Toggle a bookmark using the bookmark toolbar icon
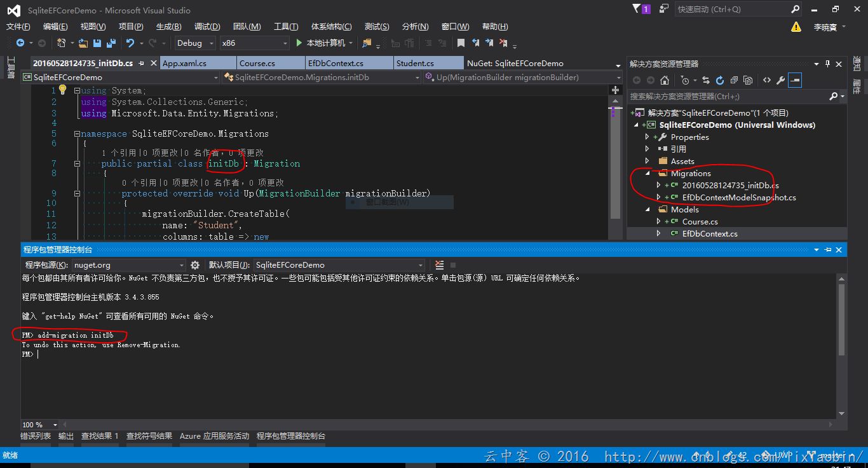The image size is (868, 468). pyautogui.click(x=461, y=43)
